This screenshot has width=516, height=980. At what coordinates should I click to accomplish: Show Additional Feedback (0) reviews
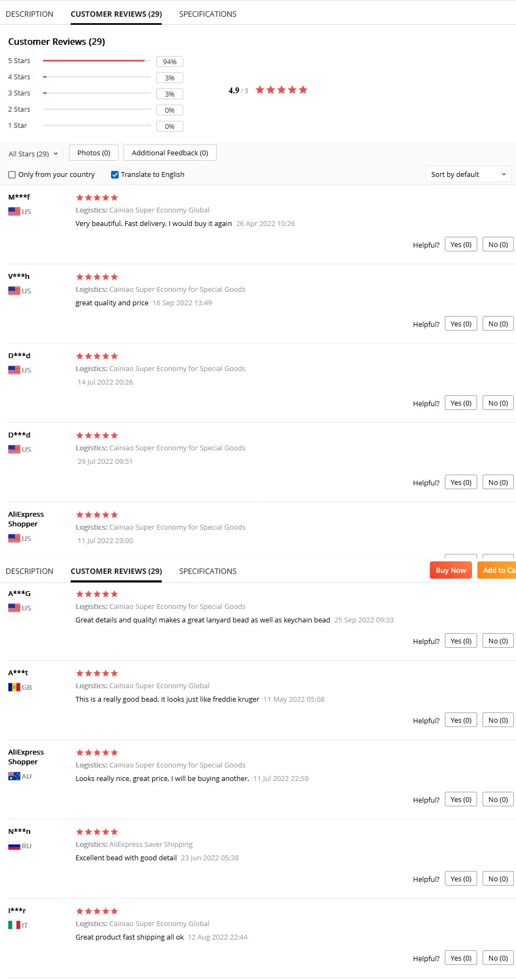170,153
